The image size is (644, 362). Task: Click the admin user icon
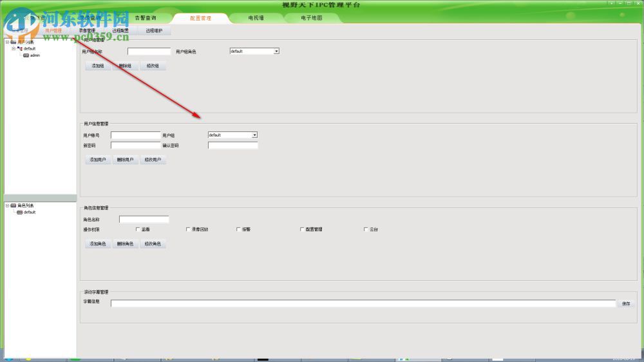pos(26,55)
